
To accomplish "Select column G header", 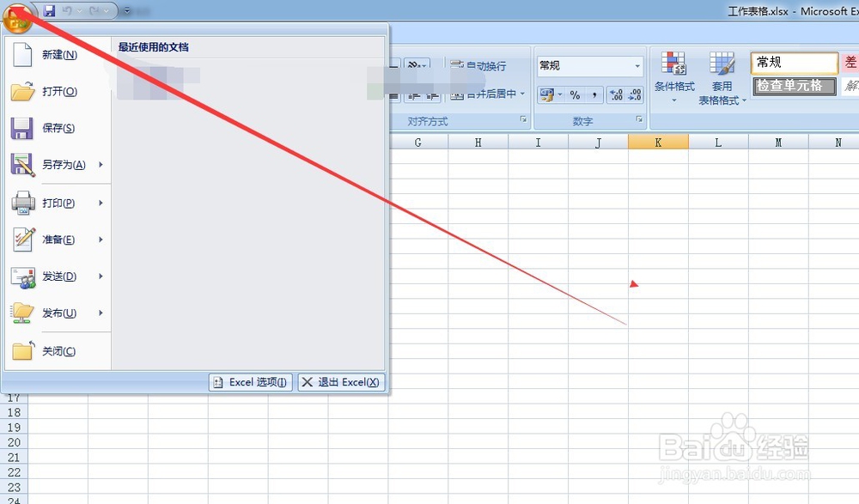I will click(x=418, y=143).
